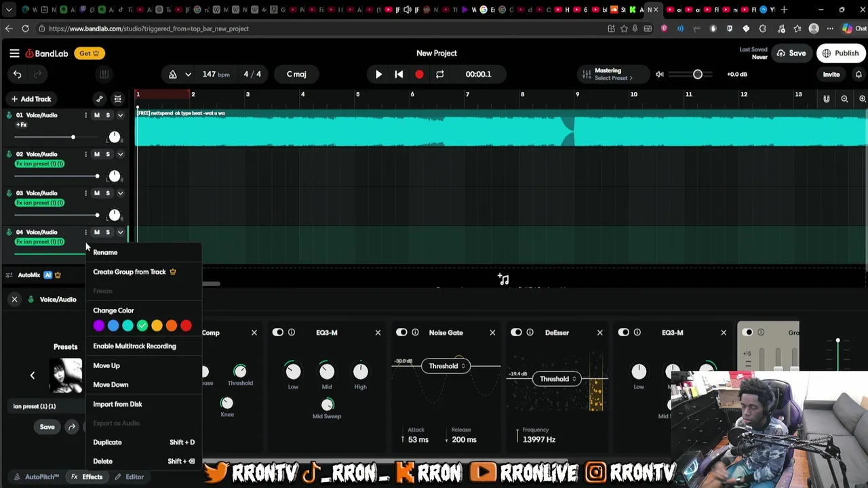Zoom out timeline with magnifier minus
Viewport: 868px width, 488px height.
click(x=844, y=99)
